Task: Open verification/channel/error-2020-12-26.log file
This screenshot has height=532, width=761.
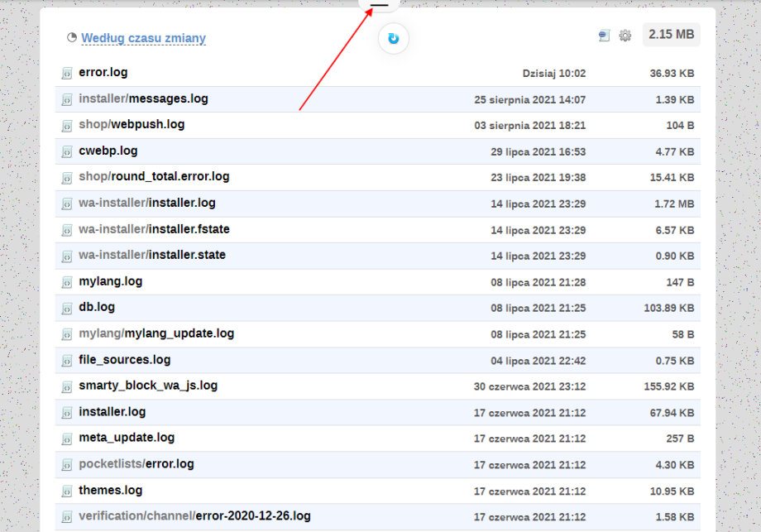Action: (x=194, y=516)
